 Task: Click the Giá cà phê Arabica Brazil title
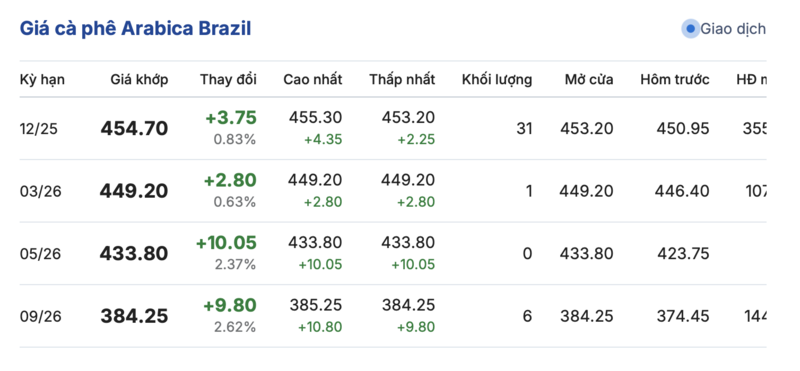[x=135, y=29]
